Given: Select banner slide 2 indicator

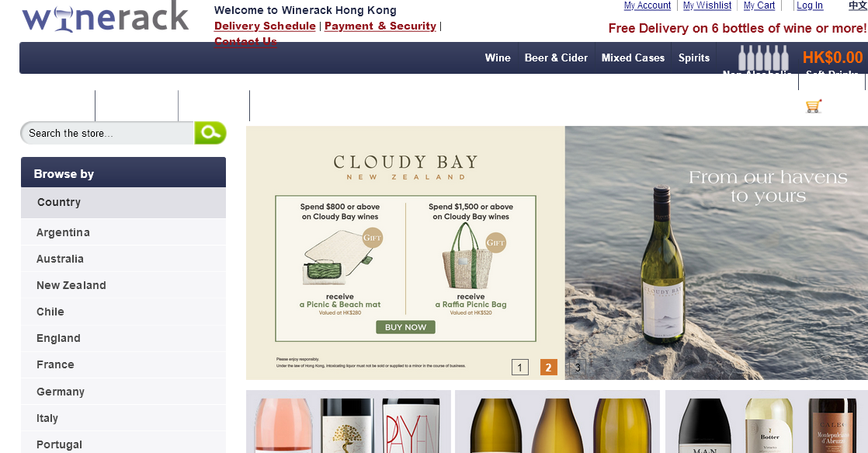Looking at the screenshot, I should click(x=548, y=368).
